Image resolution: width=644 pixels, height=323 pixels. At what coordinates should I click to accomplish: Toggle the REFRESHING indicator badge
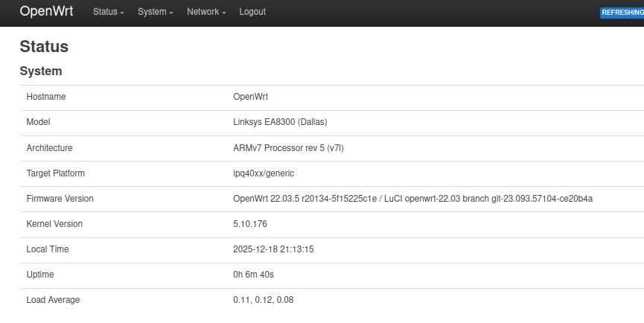pos(622,13)
